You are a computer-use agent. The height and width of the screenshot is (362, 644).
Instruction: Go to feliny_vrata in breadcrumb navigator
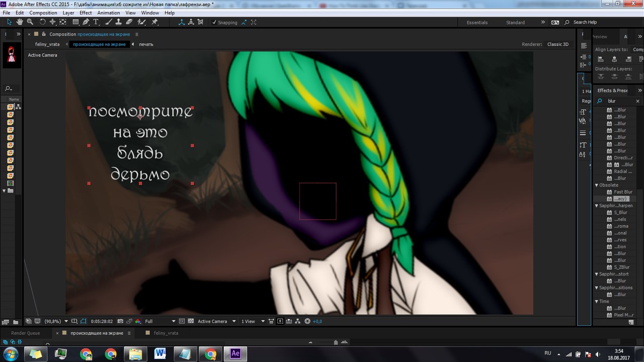coord(47,44)
